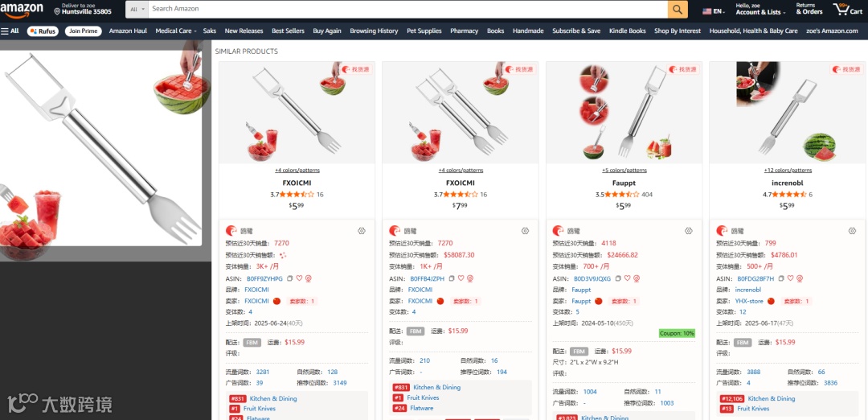The width and height of the screenshot is (868, 420).
Task: Click the settings gear on Fauppt card
Action: [689, 231]
